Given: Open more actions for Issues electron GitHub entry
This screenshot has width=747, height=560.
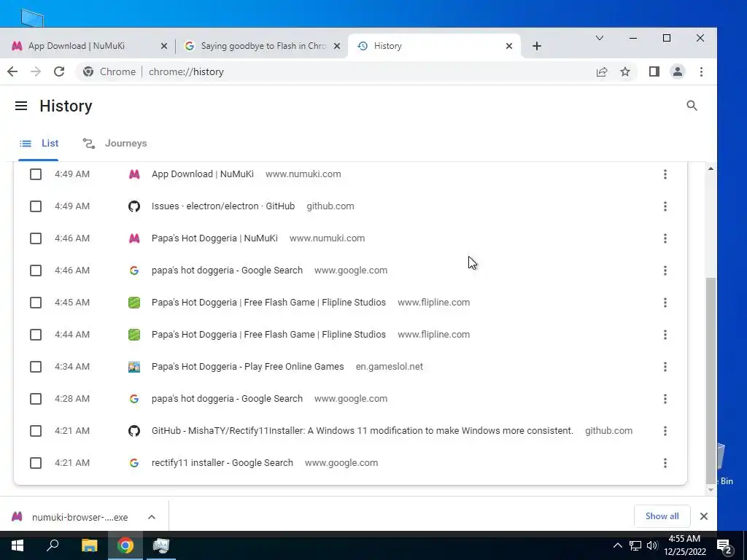Looking at the screenshot, I should (x=665, y=206).
